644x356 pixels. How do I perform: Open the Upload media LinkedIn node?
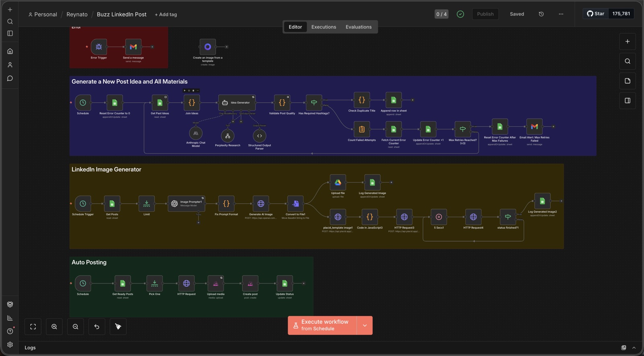pos(216,284)
